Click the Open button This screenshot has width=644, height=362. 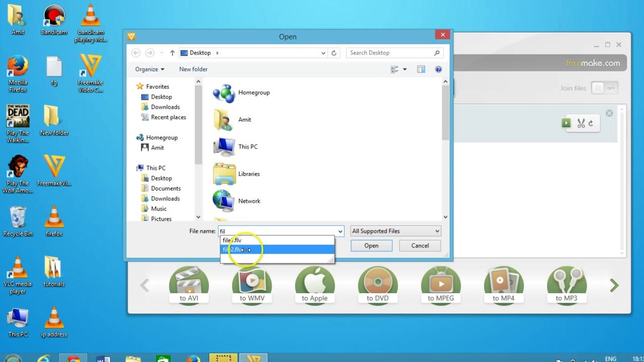tap(371, 246)
